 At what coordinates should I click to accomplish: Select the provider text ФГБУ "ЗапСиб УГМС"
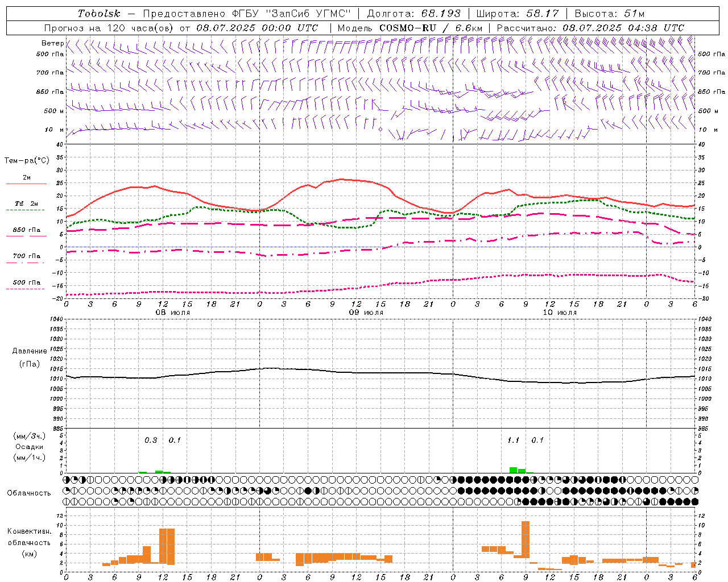(292, 14)
